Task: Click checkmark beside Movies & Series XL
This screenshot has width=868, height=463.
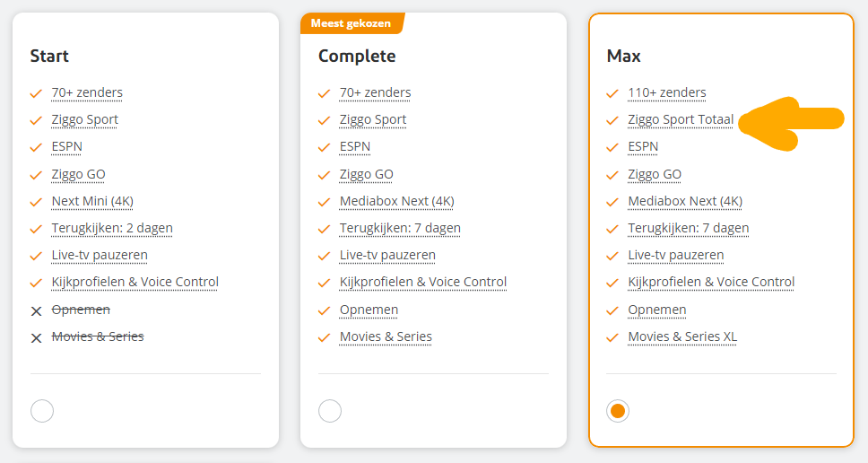Action: click(612, 337)
